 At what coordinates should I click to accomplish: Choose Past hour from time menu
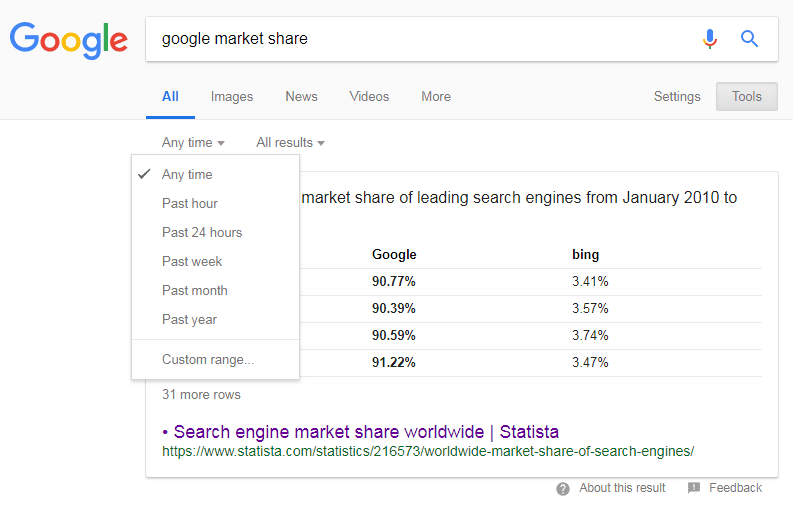(215, 203)
